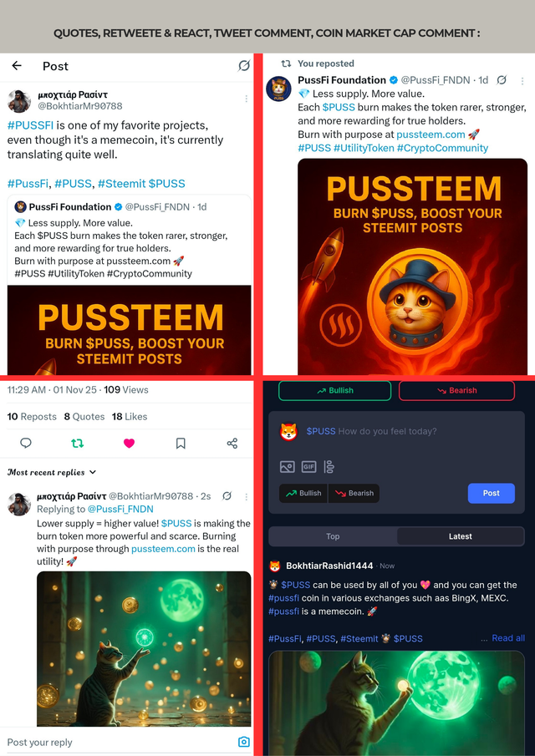Bookmark the post with the bookmark icon

181,443
